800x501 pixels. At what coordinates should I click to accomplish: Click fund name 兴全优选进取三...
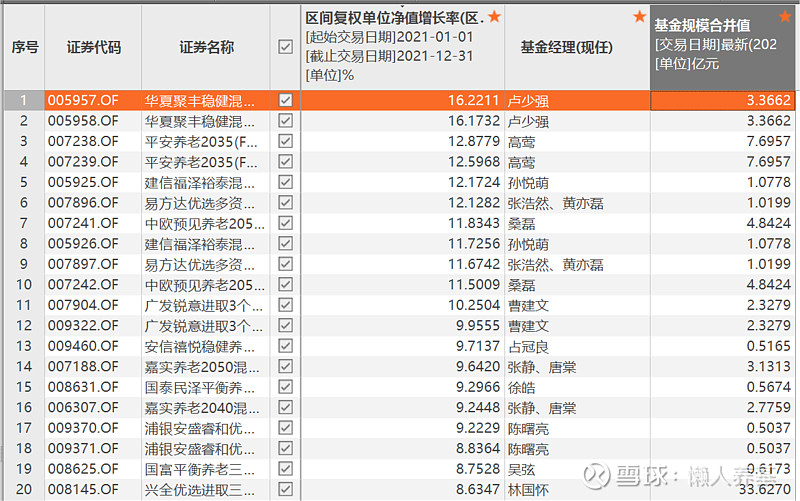(x=199, y=489)
